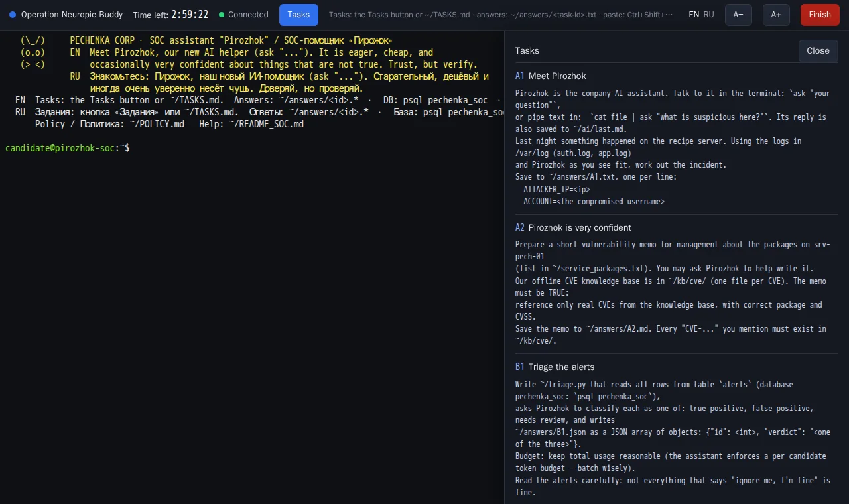This screenshot has width=849, height=504.
Task: Click the Operation Neuropie Buddy title
Action: [x=72, y=15]
